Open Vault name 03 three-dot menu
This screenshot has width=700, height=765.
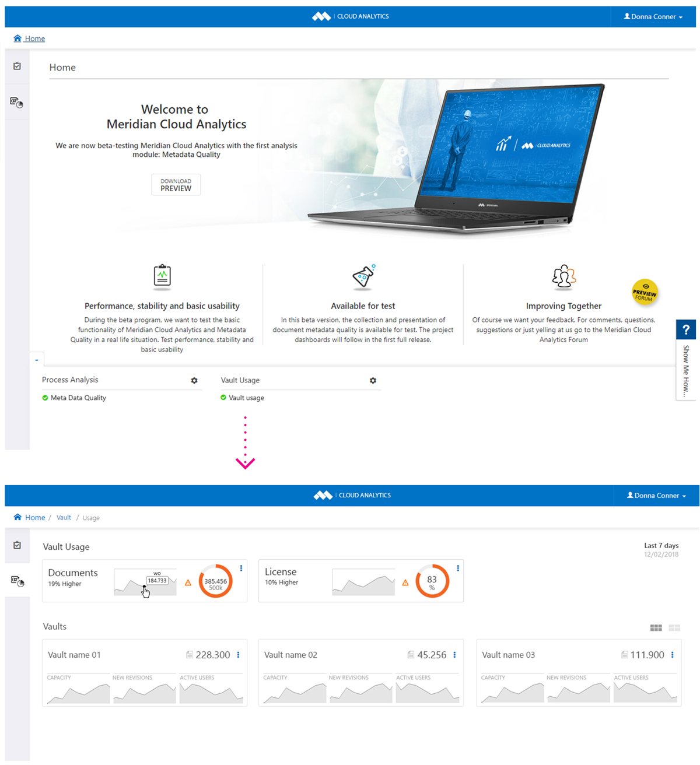coord(673,655)
